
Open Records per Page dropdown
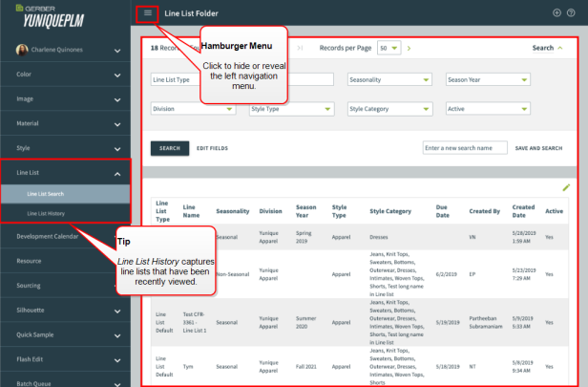388,47
